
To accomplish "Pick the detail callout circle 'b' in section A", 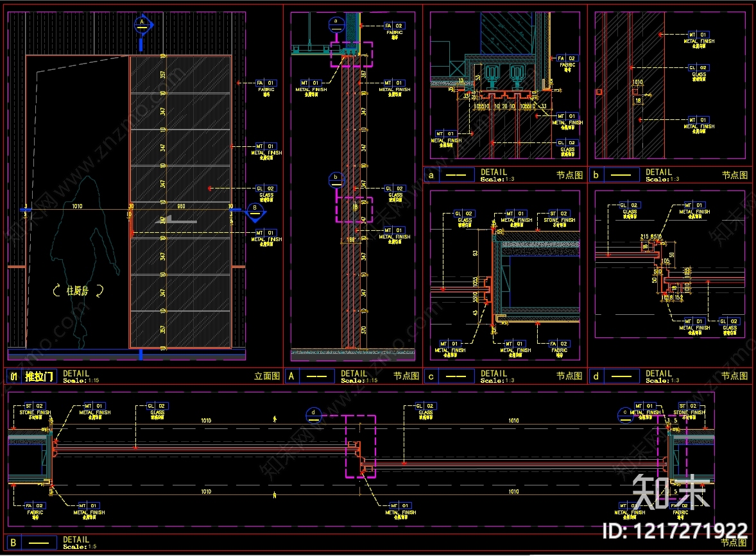I will 336,180.
